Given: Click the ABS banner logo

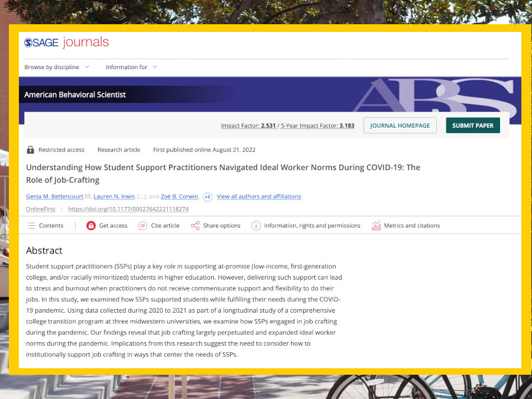Looking at the screenshot, I should pyautogui.click(x=435, y=95).
